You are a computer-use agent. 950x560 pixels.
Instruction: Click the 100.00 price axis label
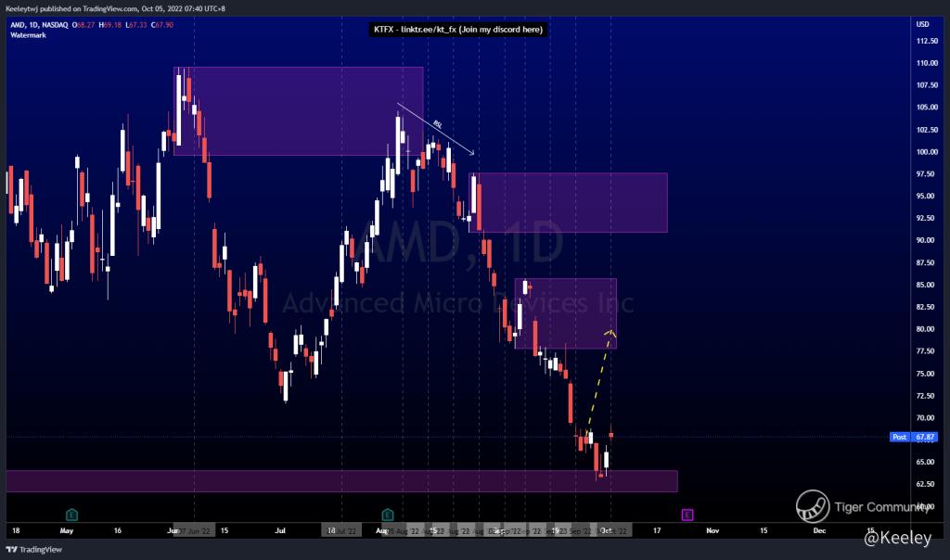[927, 151]
